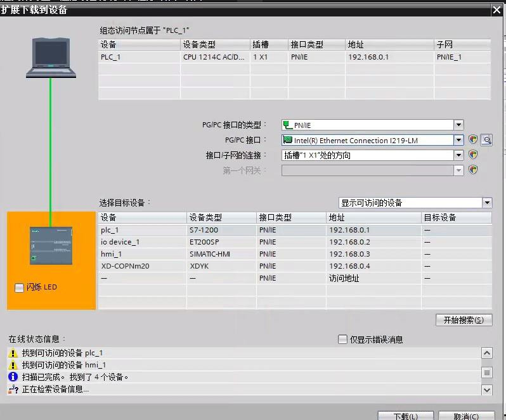Click PN/IE_1 subnet cell
Screen dimensions: 506x420
pos(462,57)
